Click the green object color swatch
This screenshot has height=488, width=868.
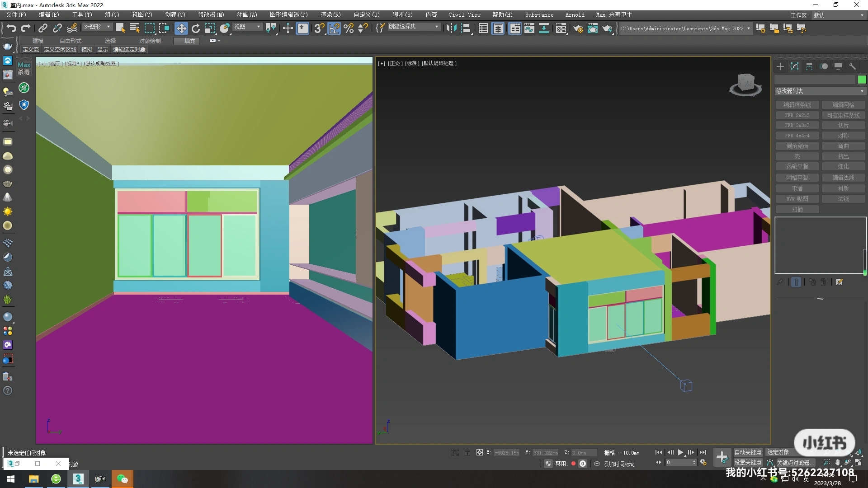click(x=862, y=80)
